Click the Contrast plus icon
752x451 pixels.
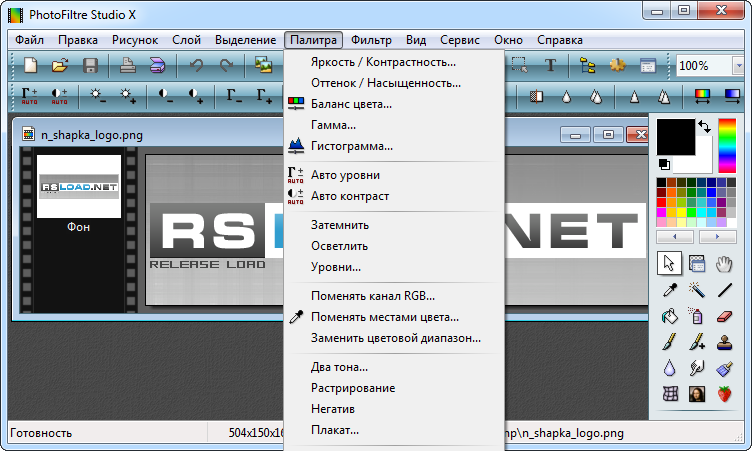(195, 96)
